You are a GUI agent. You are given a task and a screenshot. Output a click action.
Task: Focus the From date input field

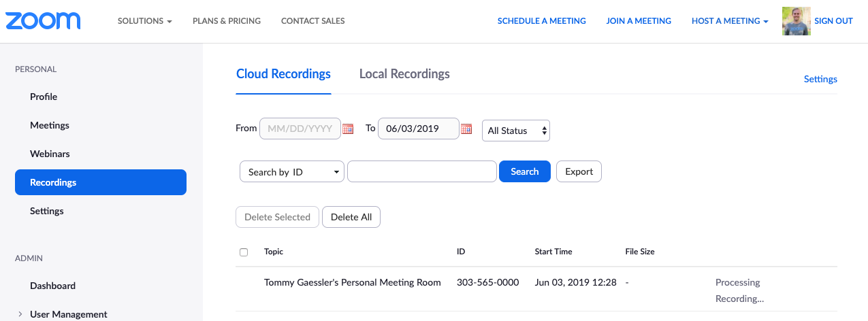click(300, 128)
